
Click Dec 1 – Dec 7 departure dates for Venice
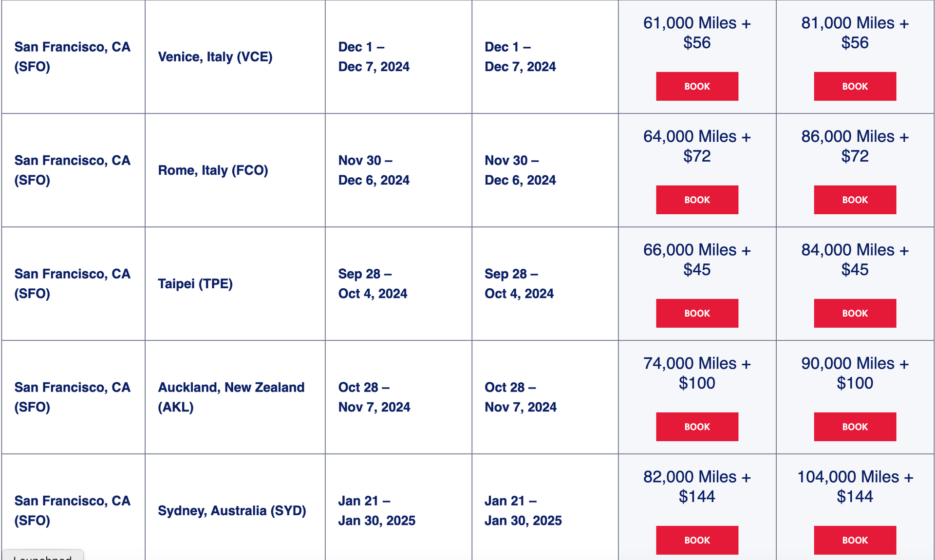[x=374, y=56]
